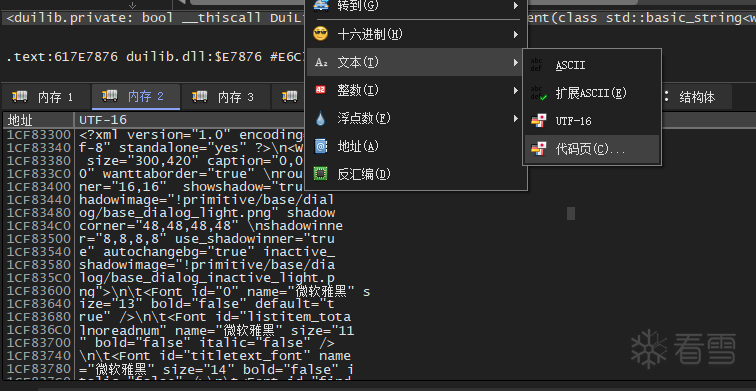Click the green chip icon beside 反汇编(D)
The image size is (756, 391).
point(320,174)
